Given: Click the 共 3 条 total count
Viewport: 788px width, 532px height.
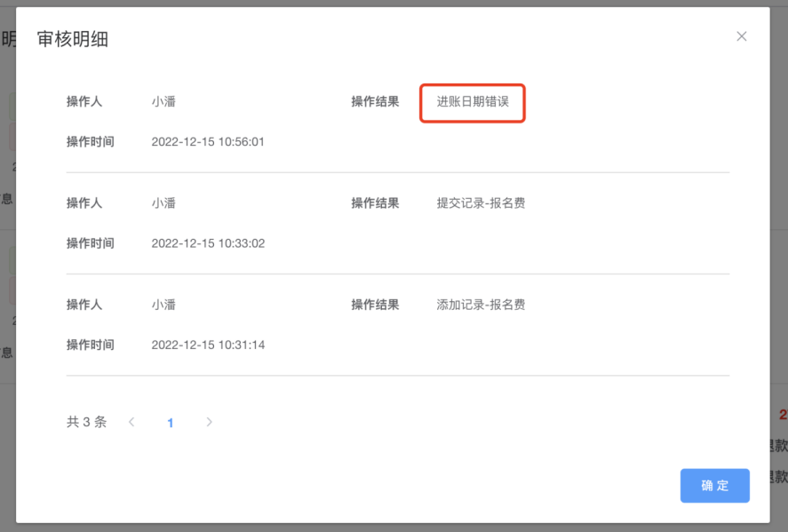Looking at the screenshot, I should pyautogui.click(x=86, y=422).
